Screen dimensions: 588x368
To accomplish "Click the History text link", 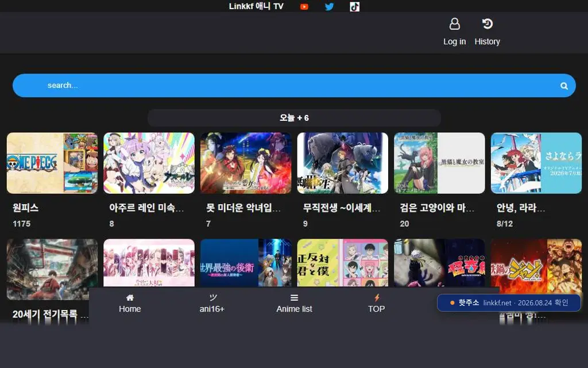I will pos(487,41).
